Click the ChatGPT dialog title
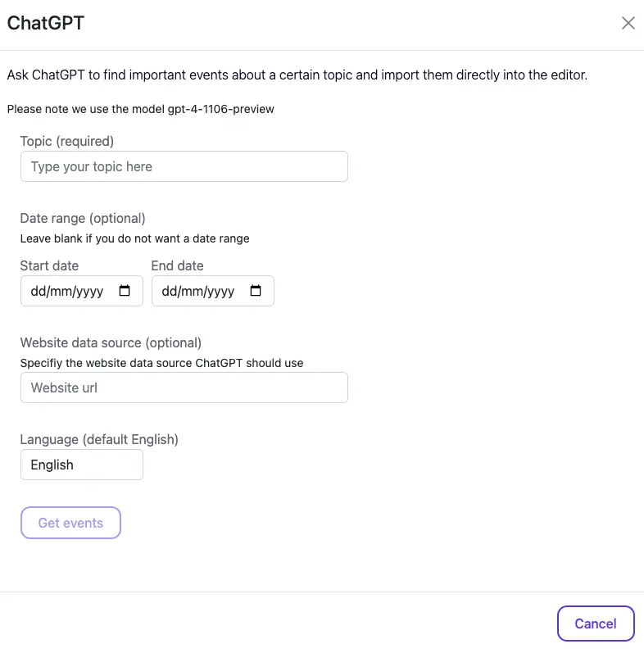The height and width of the screenshot is (653, 644). click(46, 23)
